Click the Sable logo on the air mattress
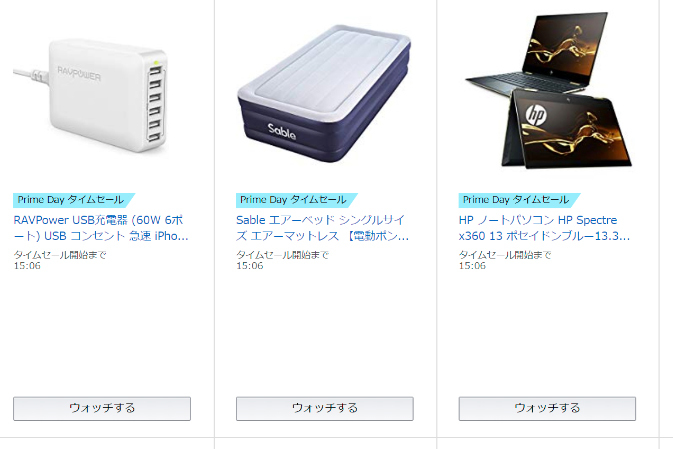The image size is (673, 449). 282,131
